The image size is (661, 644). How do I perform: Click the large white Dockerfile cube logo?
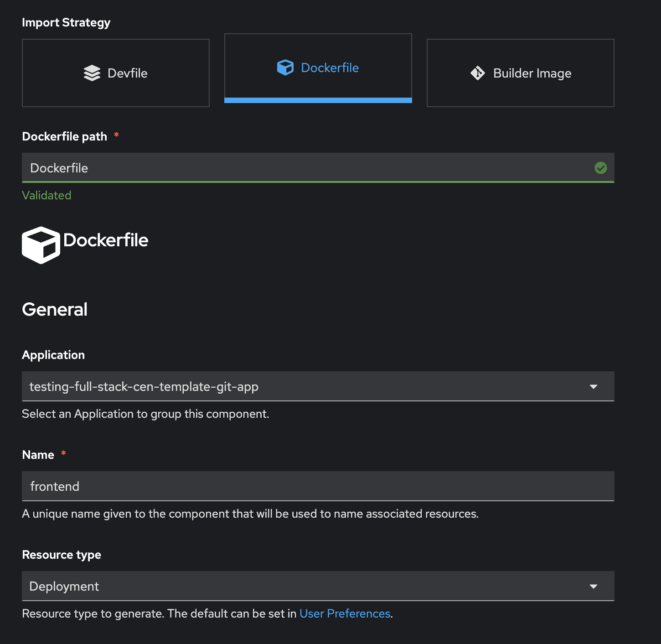pyautogui.click(x=41, y=245)
